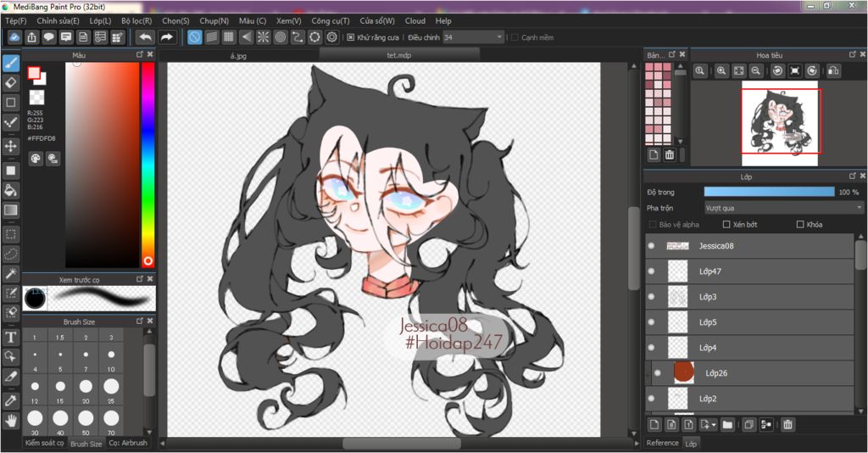Zoom out on the navigator

click(x=755, y=71)
